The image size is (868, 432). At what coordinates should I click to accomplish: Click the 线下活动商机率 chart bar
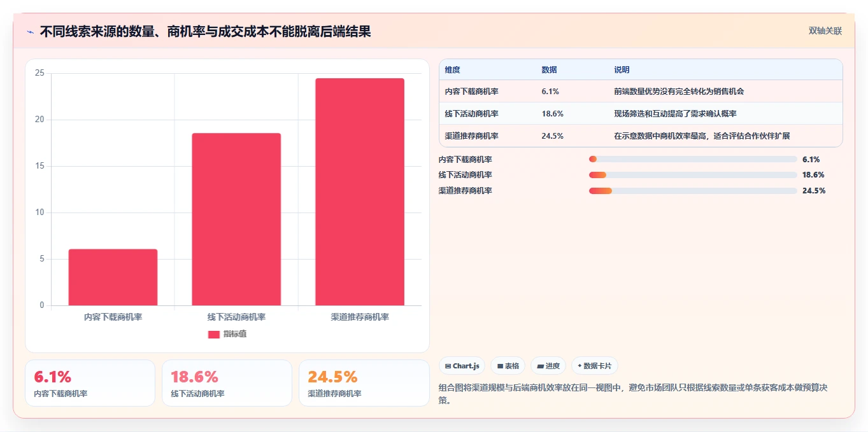pos(236,219)
